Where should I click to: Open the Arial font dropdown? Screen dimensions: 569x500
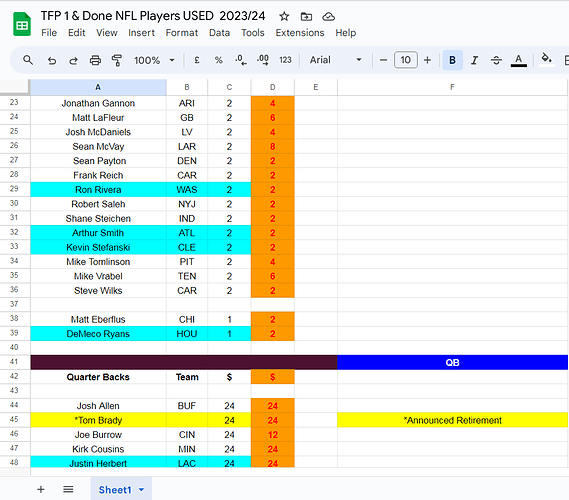335,60
